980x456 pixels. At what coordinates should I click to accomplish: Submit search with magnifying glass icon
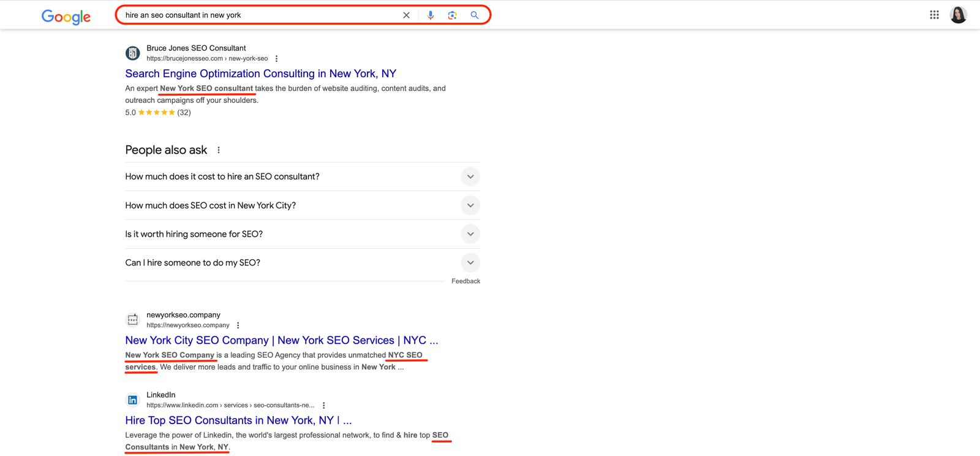coord(475,15)
